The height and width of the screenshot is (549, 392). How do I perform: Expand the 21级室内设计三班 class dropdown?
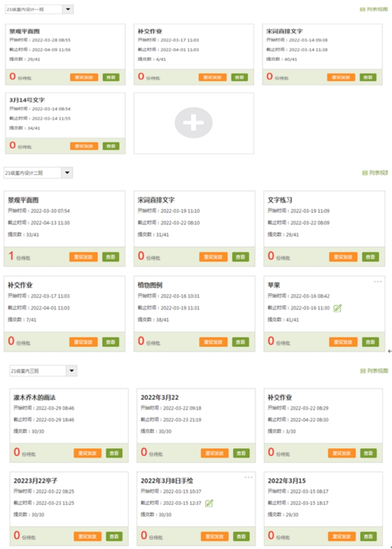pos(71,371)
